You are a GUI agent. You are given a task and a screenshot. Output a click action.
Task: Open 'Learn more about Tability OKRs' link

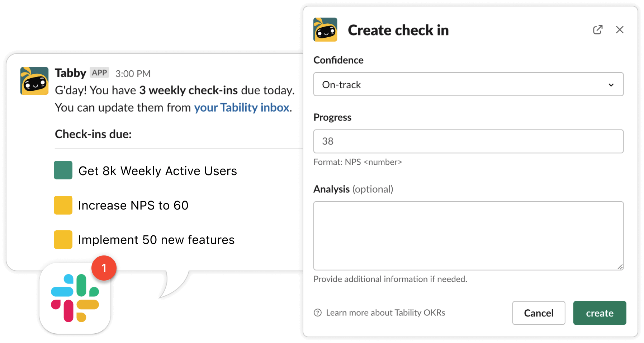[385, 313]
